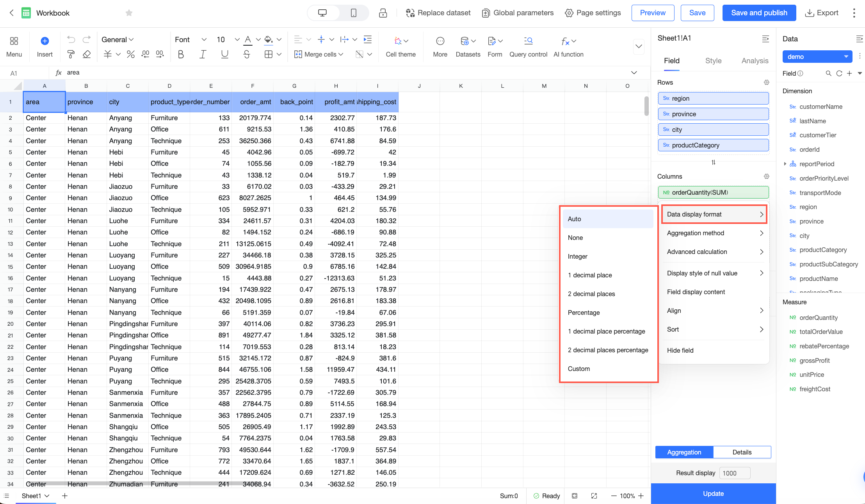Open the General number format dropdown

(x=117, y=39)
